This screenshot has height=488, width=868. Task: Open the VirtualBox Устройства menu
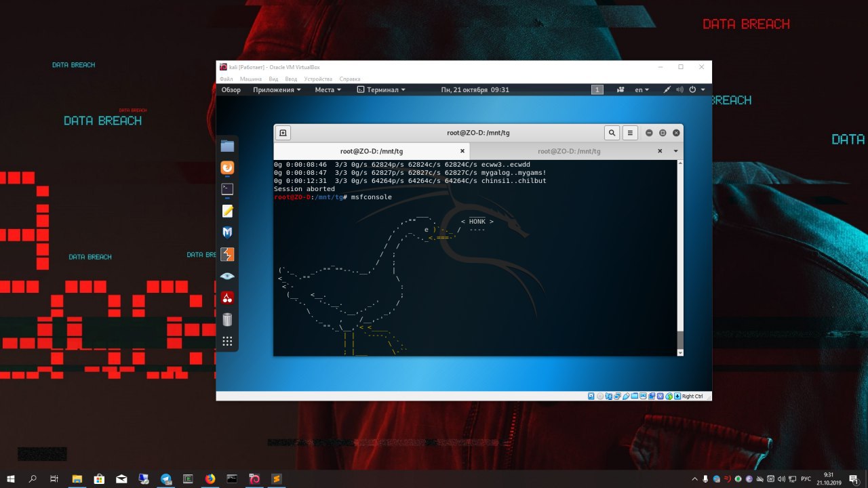coord(319,79)
